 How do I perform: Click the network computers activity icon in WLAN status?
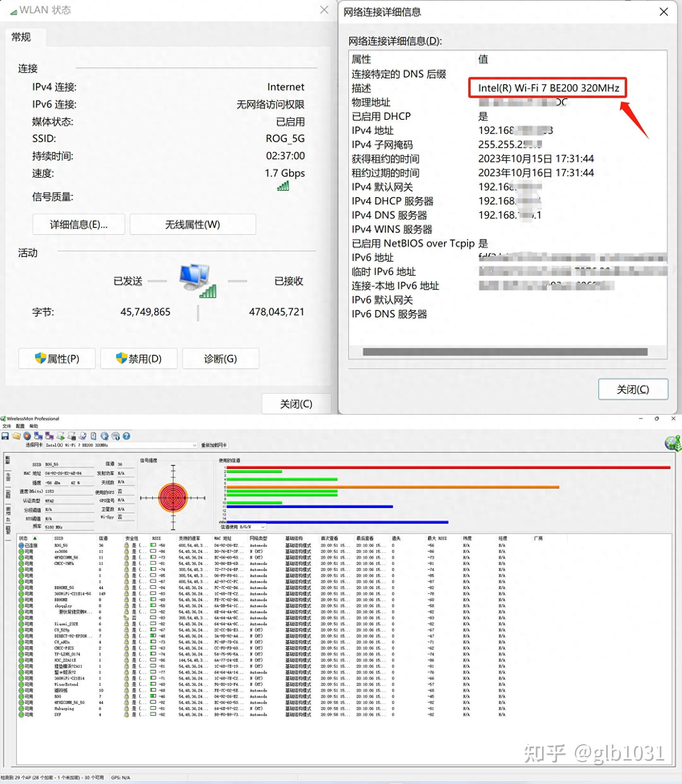[x=198, y=281]
